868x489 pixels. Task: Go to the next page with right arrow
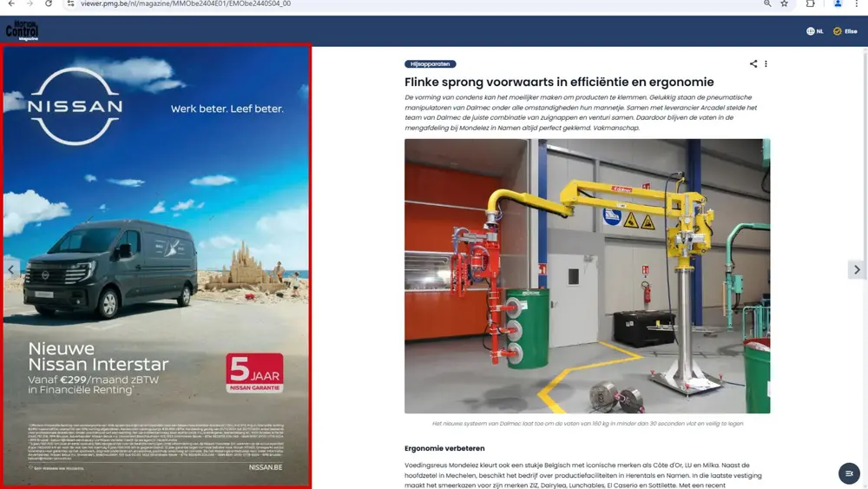point(857,269)
